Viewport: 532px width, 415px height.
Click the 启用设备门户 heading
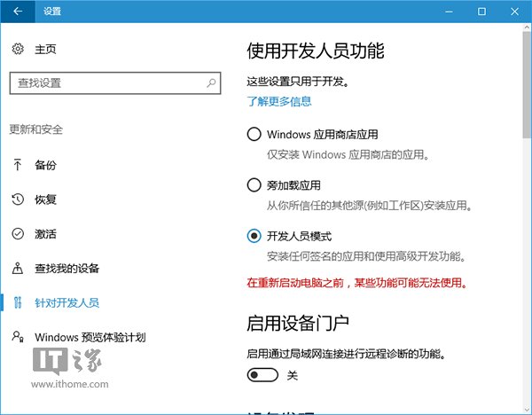298,323
